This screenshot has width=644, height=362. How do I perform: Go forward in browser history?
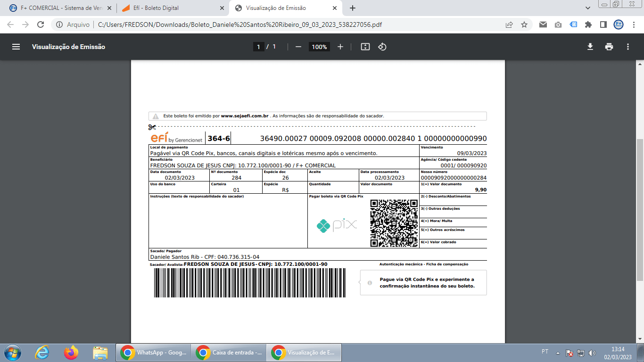25,25
